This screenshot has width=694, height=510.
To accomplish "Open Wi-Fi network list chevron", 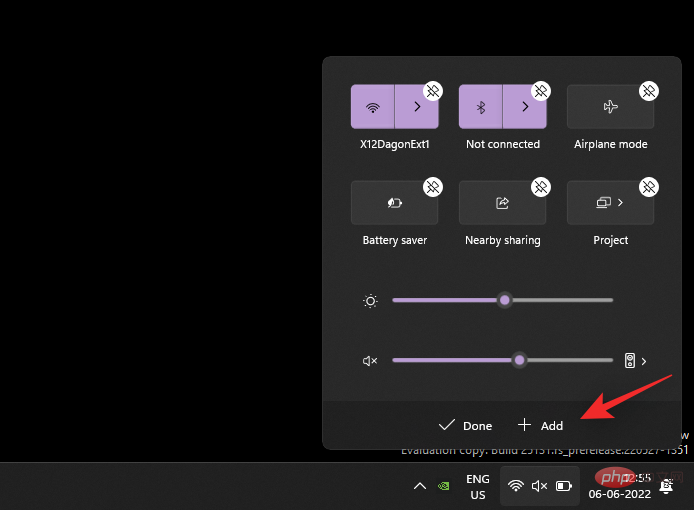I will pyautogui.click(x=416, y=107).
